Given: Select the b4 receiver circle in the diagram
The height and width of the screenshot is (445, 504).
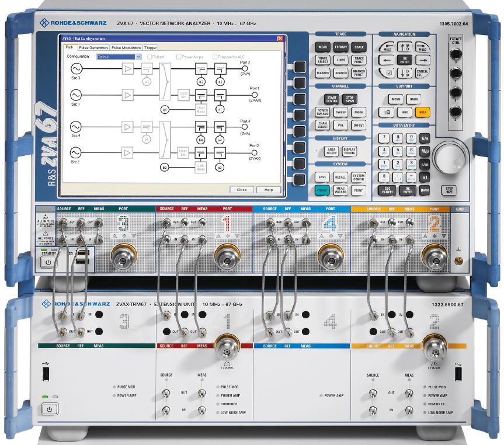Looking at the screenshot, I should coord(201,140).
